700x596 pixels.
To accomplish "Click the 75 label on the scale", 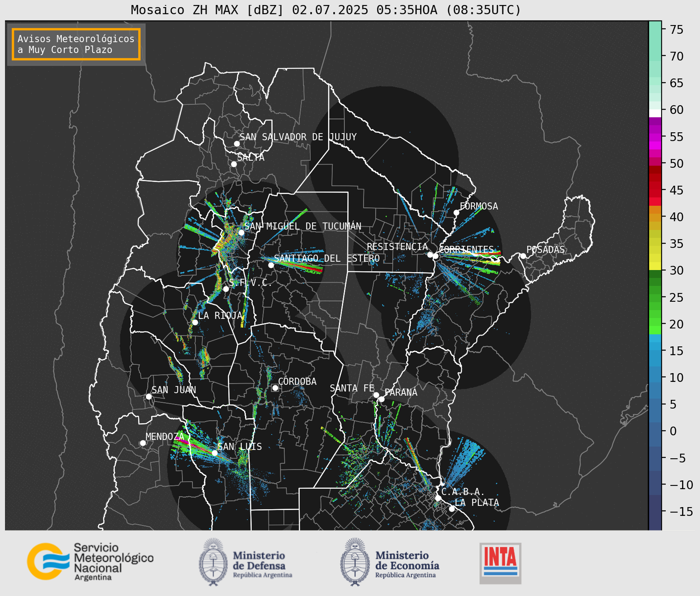I will click(677, 29).
